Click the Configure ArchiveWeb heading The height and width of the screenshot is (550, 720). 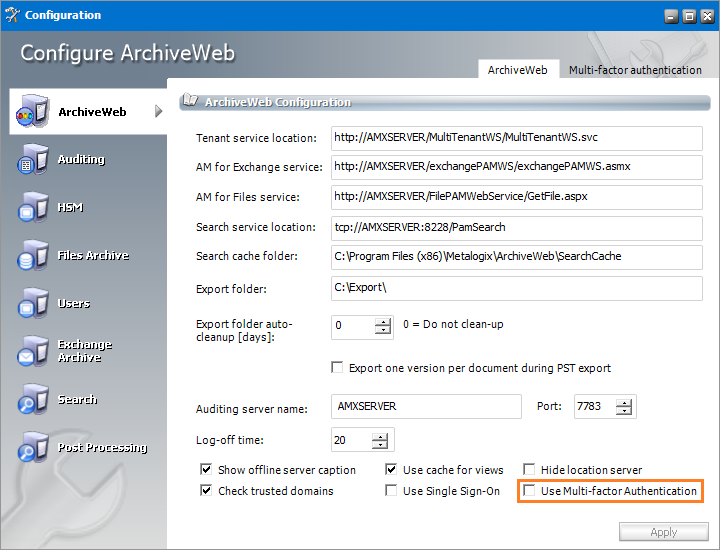(x=127, y=53)
